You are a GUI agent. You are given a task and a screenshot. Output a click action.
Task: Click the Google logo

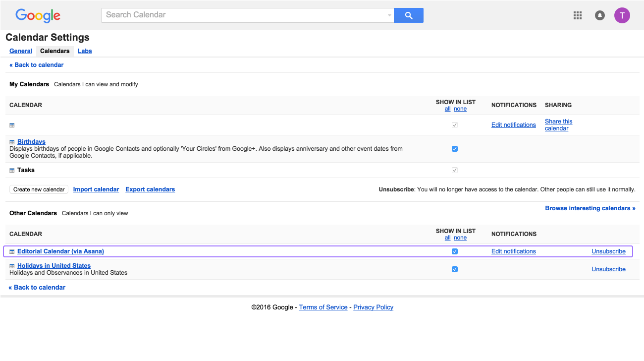pos(38,15)
